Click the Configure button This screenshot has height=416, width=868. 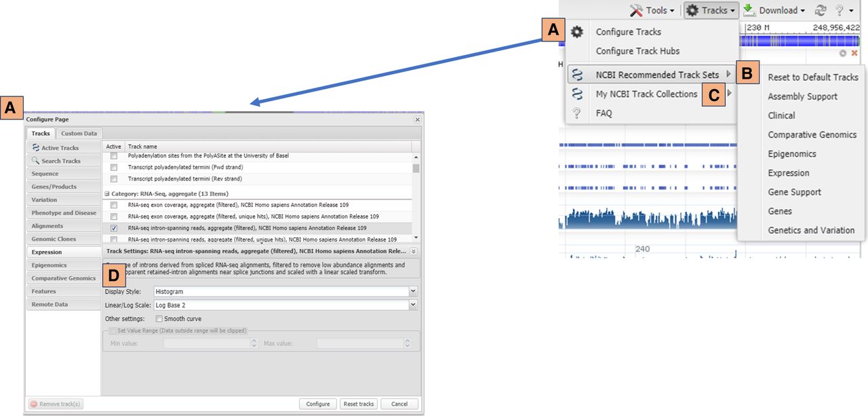pos(318,404)
